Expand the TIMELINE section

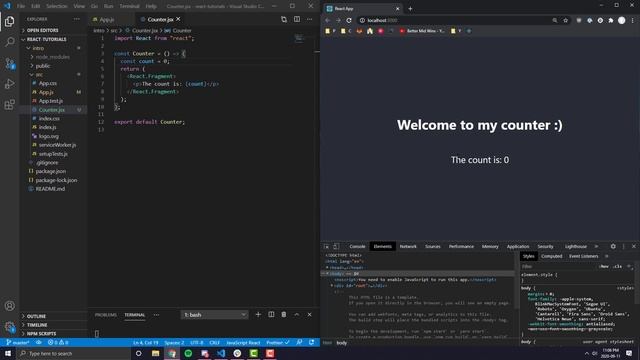[37, 325]
